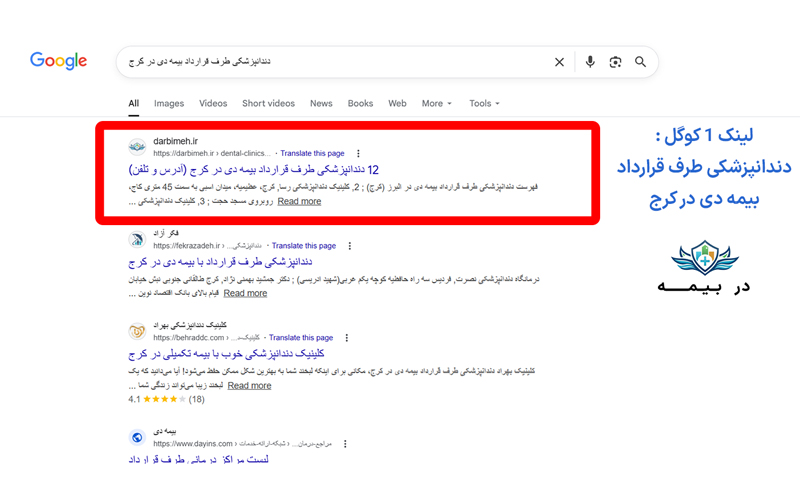This screenshot has width=800, height=496.
Task: Open the dayins.com result title link
Action: click(198, 459)
